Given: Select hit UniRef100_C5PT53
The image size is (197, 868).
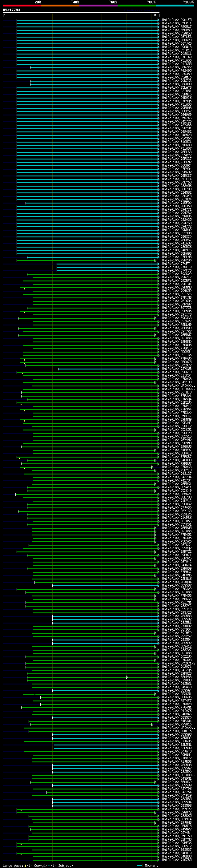Looking at the screenshot, I should (x=177, y=837).
